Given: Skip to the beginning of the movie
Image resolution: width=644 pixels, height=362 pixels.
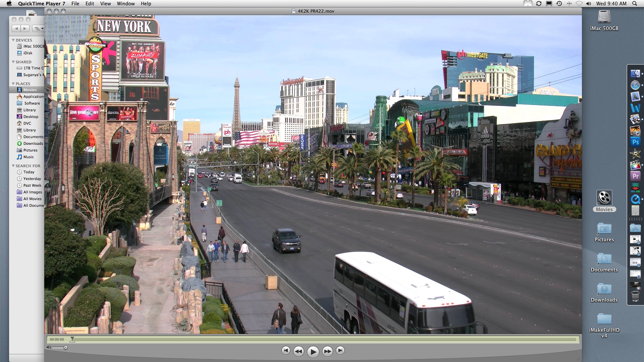Looking at the screenshot, I should pos(286,351).
